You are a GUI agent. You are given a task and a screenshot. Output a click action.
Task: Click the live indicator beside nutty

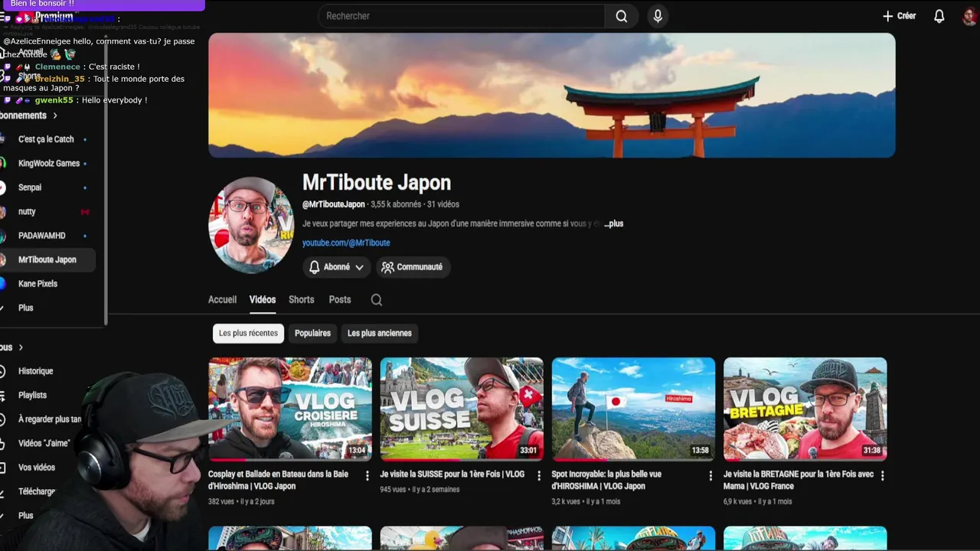pyautogui.click(x=85, y=211)
